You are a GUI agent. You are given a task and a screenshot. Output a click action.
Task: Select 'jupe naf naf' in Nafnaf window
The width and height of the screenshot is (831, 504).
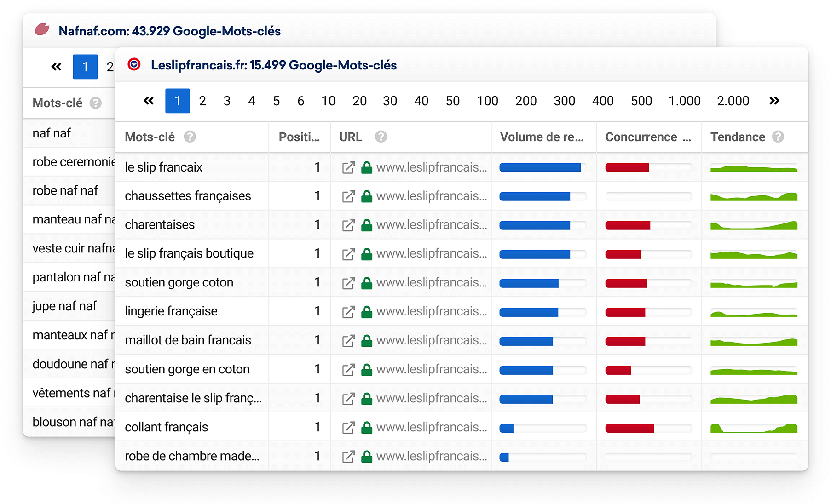(x=64, y=306)
